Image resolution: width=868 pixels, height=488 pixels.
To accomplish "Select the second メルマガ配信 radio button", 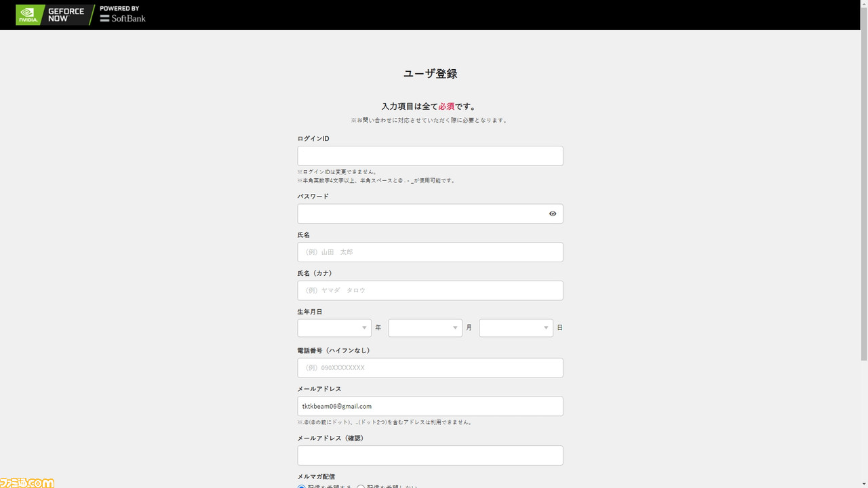I will point(361,486).
